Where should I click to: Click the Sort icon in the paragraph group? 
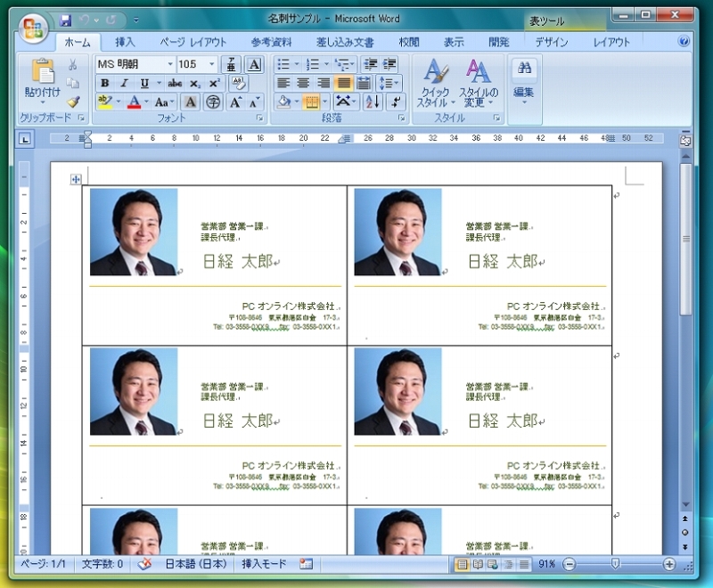[x=373, y=102]
